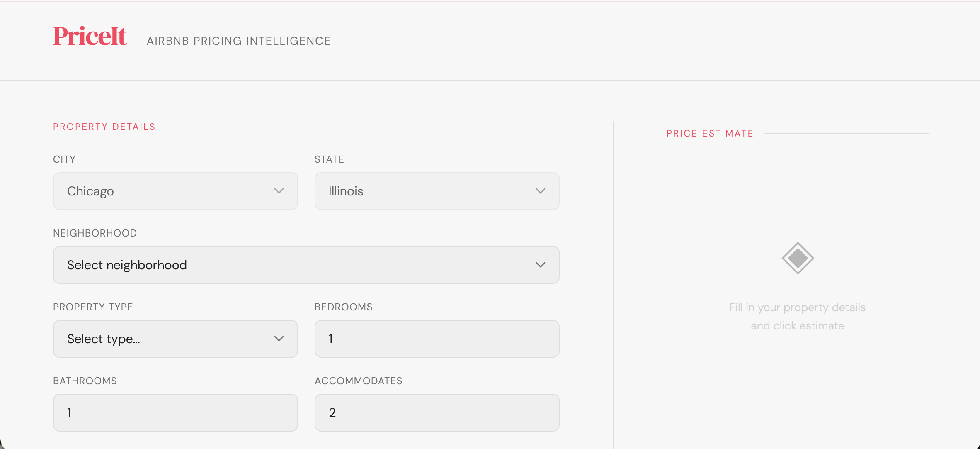Screen dimensions: 980x449
Task: Click the Bathrooms field label
Action: tap(85, 381)
